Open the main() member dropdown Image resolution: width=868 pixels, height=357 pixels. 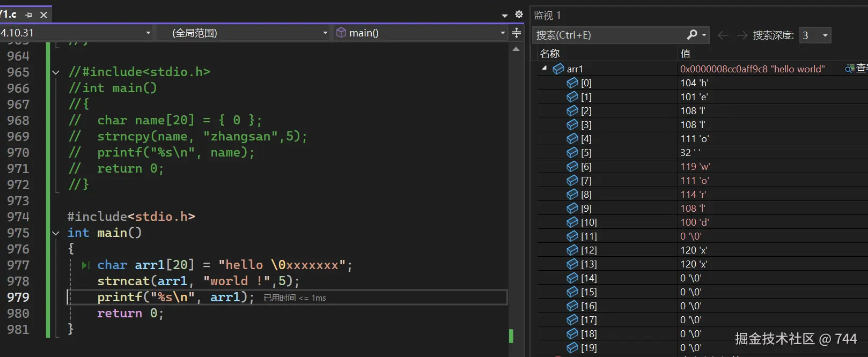[x=421, y=33]
